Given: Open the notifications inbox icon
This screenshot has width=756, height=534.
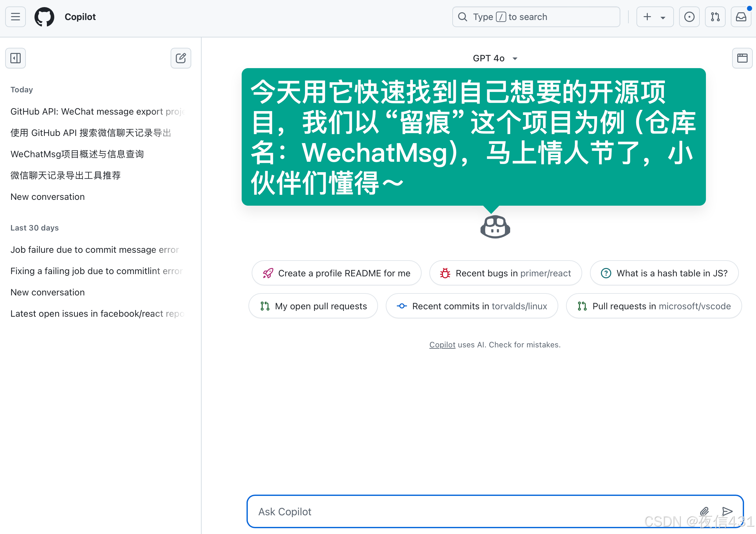Looking at the screenshot, I should click(x=741, y=17).
